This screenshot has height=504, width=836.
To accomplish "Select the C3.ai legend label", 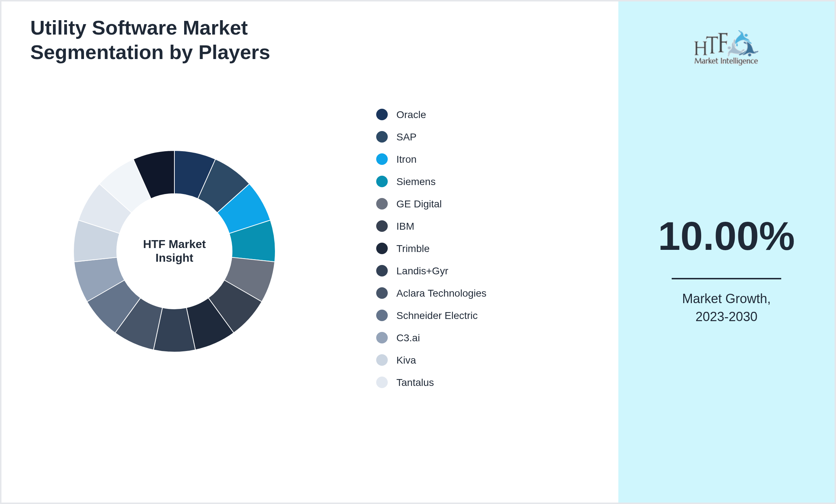I will [x=408, y=338].
